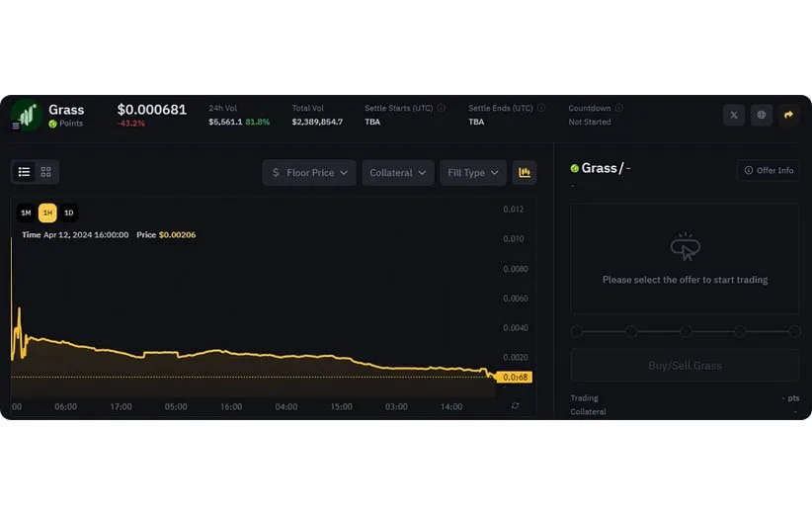Select the 1D chart timeframe
Screen dimensions: 812x516
pos(68,213)
